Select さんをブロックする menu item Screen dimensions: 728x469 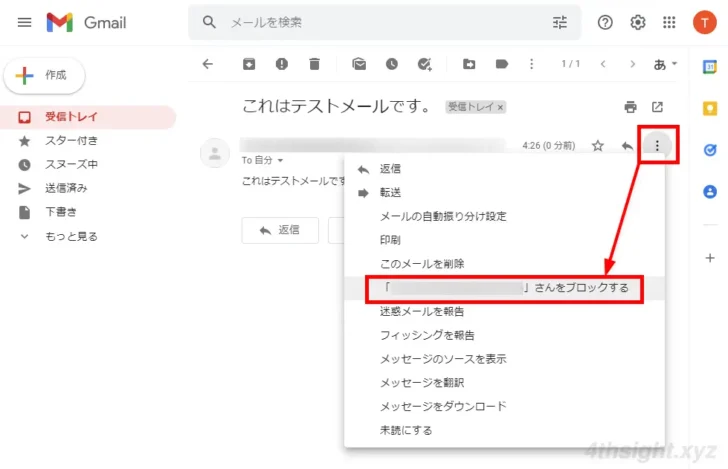(504, 288)
